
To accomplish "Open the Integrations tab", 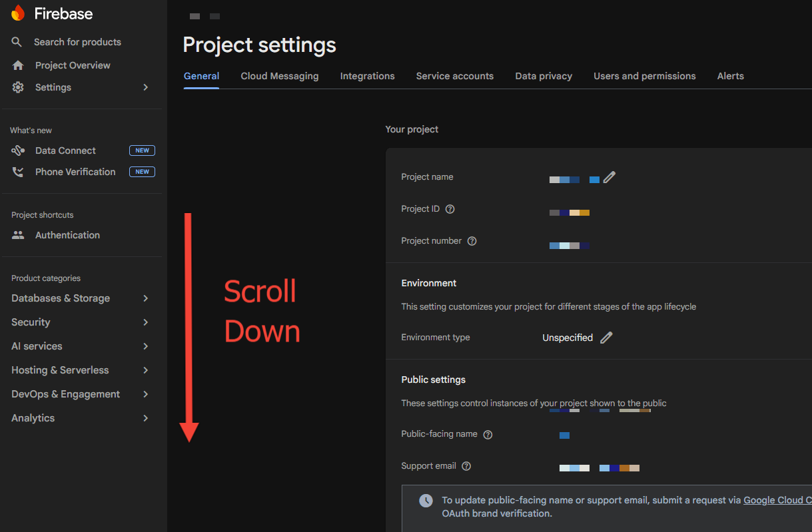I will click(x=368, y=76).
